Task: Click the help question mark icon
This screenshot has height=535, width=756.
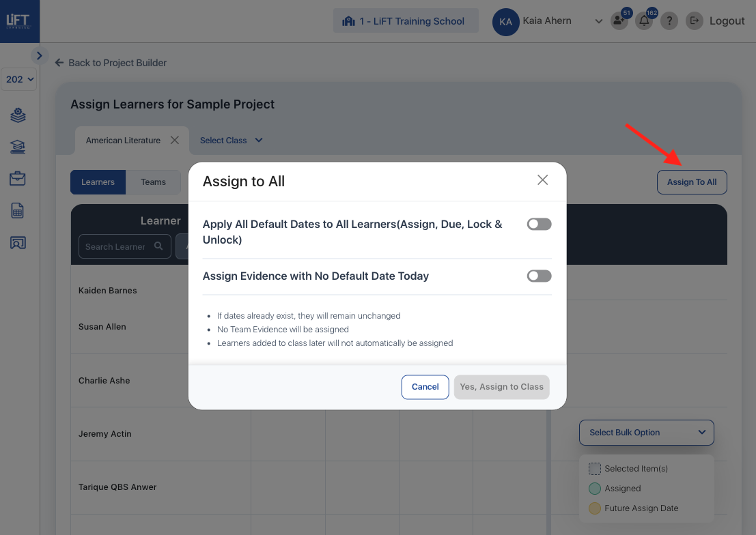Action: [x=669, y=21]
